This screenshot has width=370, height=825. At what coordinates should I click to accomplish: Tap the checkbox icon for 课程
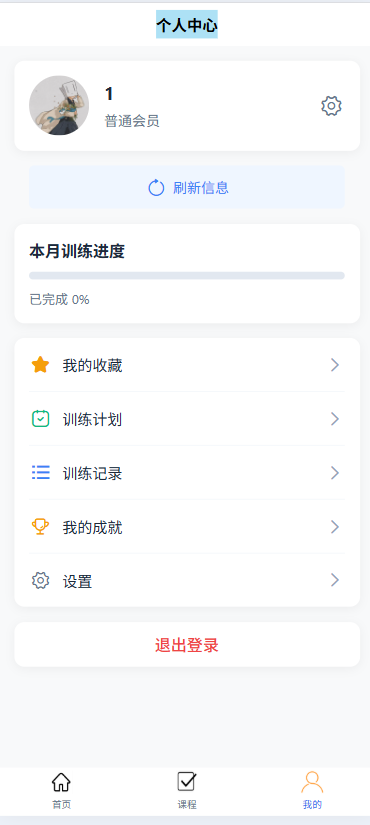coord(186,782)
